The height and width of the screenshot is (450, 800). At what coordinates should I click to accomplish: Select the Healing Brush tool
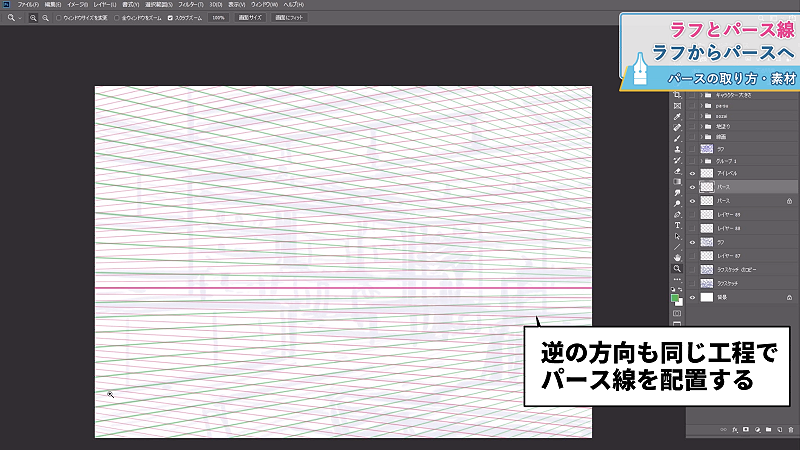677,128
